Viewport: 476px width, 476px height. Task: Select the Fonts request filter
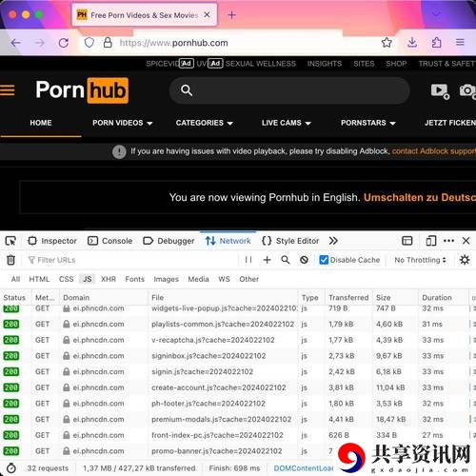(x=134, y=279)
